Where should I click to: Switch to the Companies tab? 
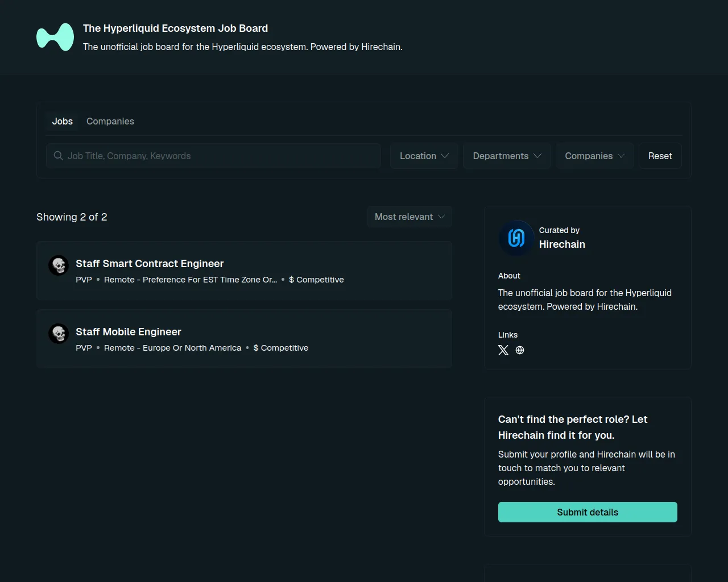click(x=110, y=121)
